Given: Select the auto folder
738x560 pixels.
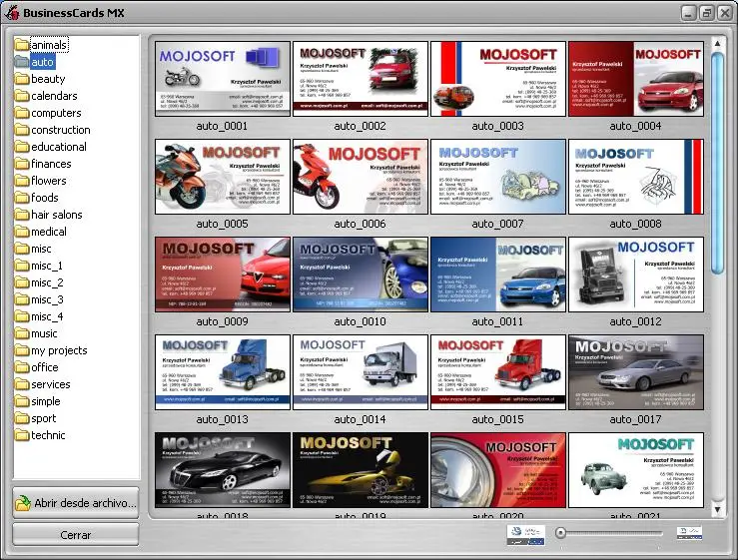Looking at the screenshot, I should coord(34,62).
